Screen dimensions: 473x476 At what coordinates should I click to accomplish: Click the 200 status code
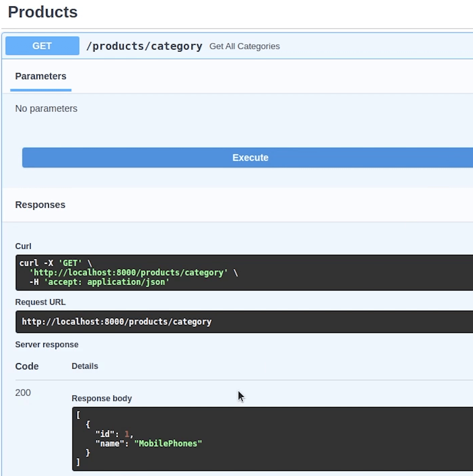23,393
